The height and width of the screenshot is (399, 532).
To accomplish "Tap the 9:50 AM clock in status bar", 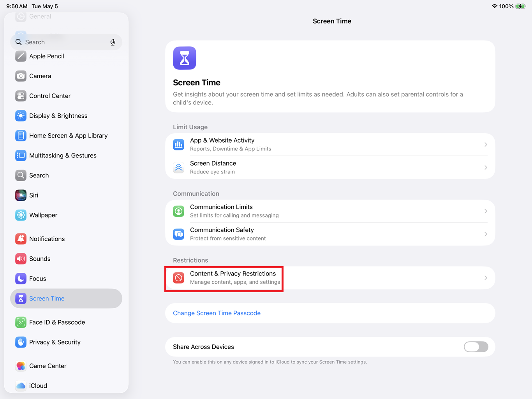I will (x=17, y=6).
